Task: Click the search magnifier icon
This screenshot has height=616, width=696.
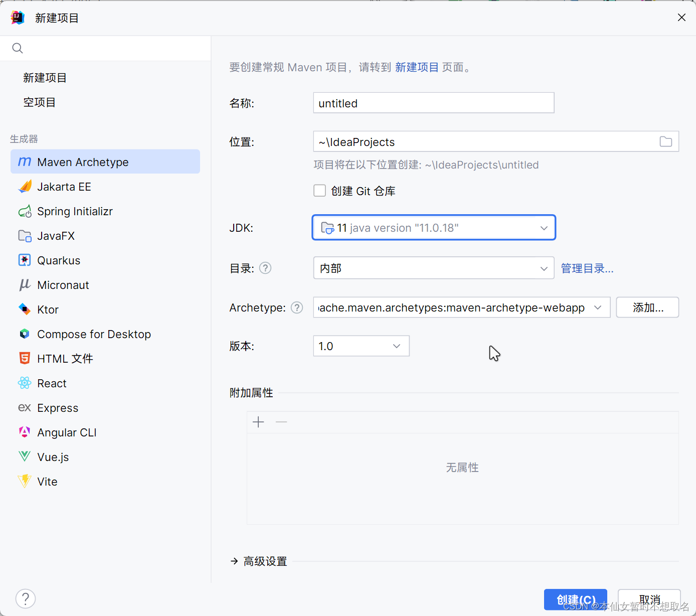Action: [18, 48]
